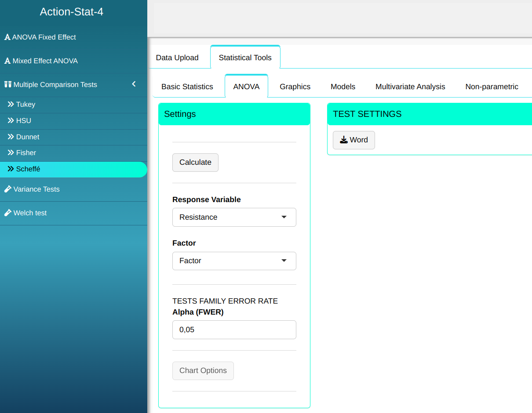The height and width of the screenshot is (413, 532).
Task: Select the Fisher test in sidebar
Action: [x=26, y=152]
